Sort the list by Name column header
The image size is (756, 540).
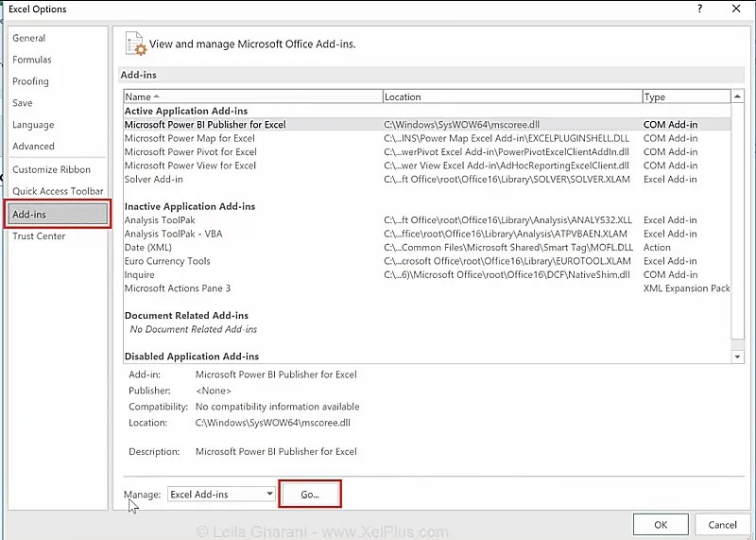coord(253,96)
